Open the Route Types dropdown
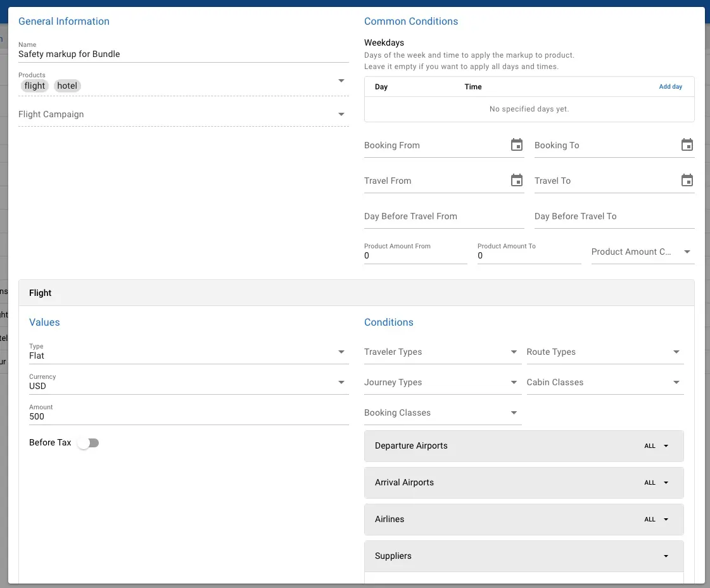The height and width of the screenshot is (588, 710). point(605,352)
